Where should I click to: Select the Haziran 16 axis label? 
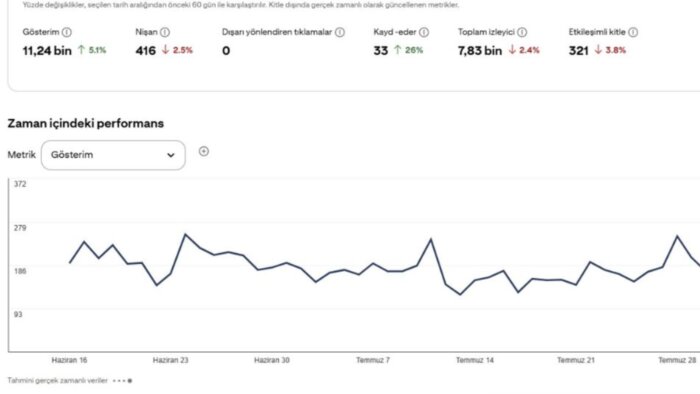(69, 360)
